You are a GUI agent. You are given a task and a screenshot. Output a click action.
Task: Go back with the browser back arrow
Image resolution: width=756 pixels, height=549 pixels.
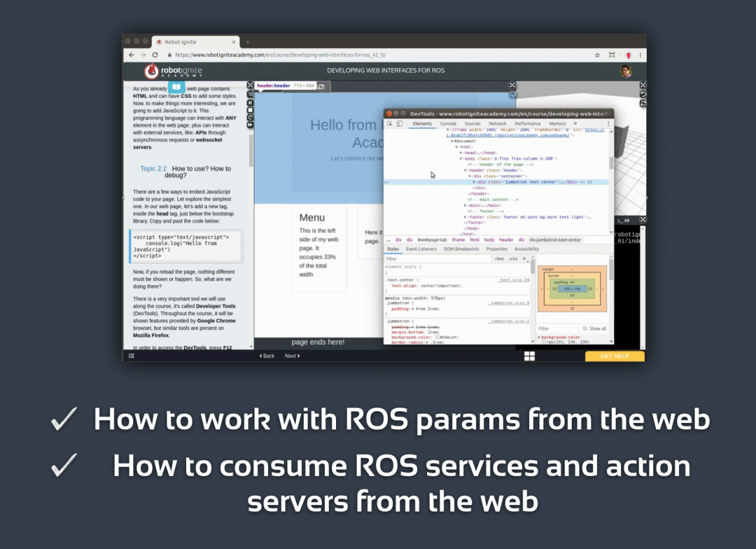point(132,55)
